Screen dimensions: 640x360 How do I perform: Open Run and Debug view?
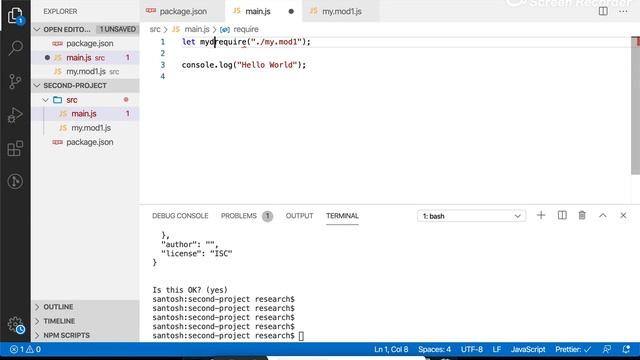click(x=15, y=115)
